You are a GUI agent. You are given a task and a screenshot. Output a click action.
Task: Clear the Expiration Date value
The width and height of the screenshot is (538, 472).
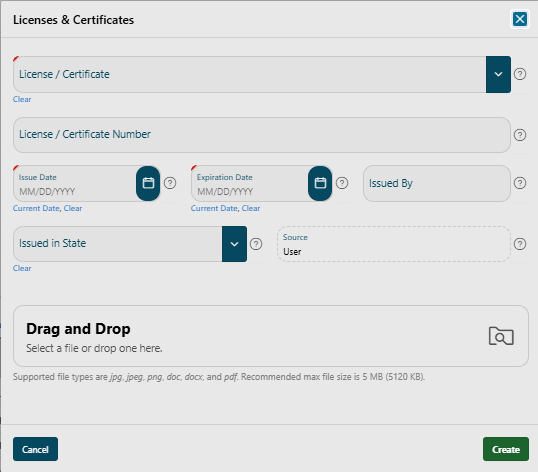pos(251,208)
